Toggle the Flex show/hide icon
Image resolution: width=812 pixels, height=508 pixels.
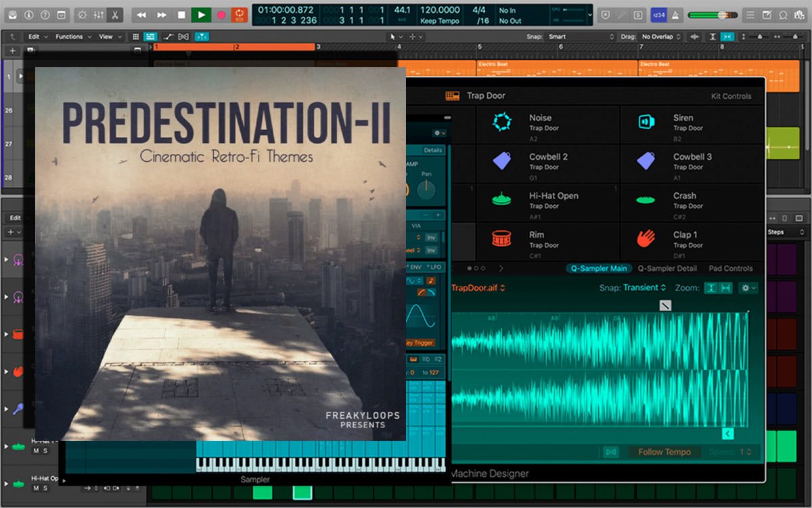click(x=183, y=37)
